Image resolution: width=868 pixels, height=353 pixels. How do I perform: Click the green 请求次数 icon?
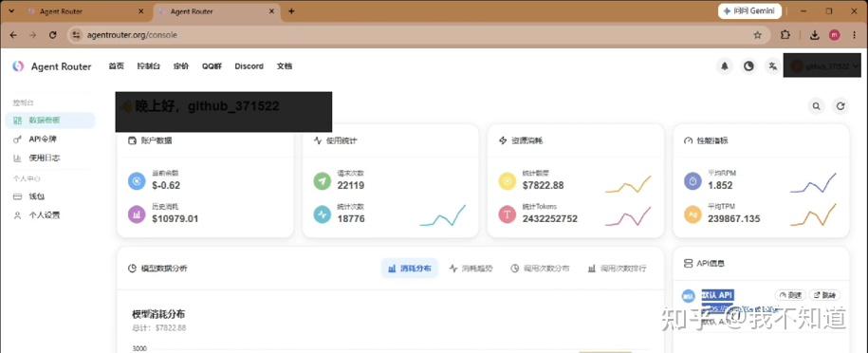pos(323,181)
